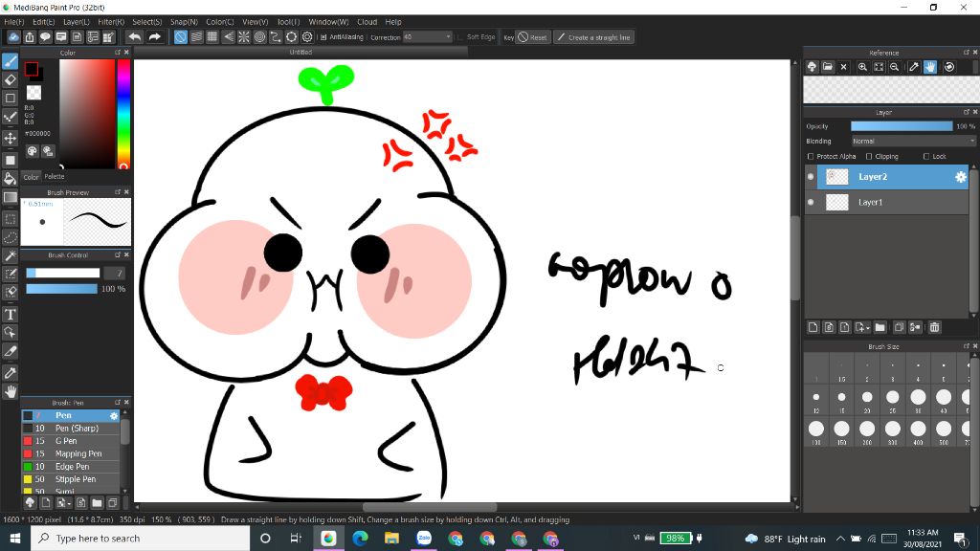
Task: Select the Gradient tool
Action: 10,197
